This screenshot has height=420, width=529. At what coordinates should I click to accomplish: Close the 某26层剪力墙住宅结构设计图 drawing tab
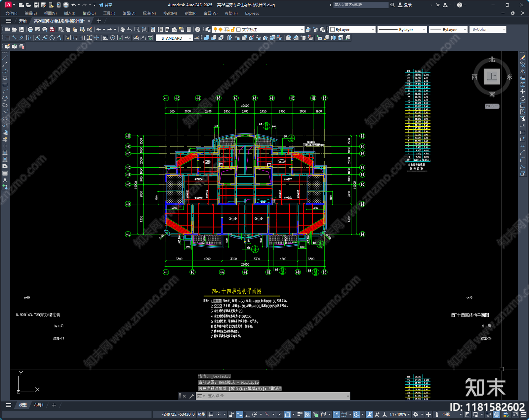(89, 21)
